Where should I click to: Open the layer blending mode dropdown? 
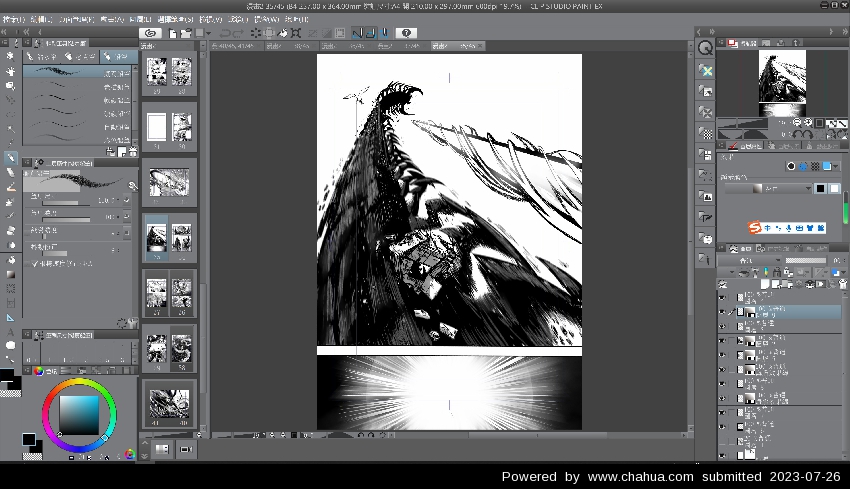750,261
